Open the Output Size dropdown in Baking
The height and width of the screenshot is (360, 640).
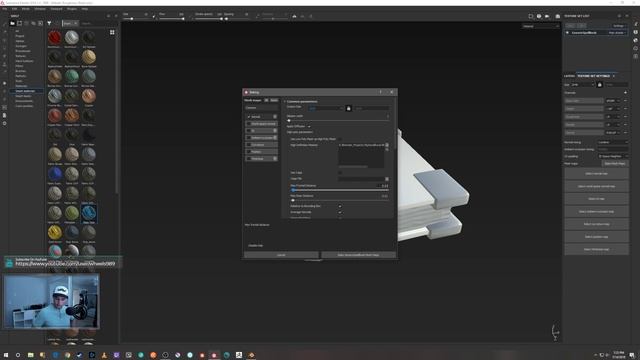click(326, 108)
